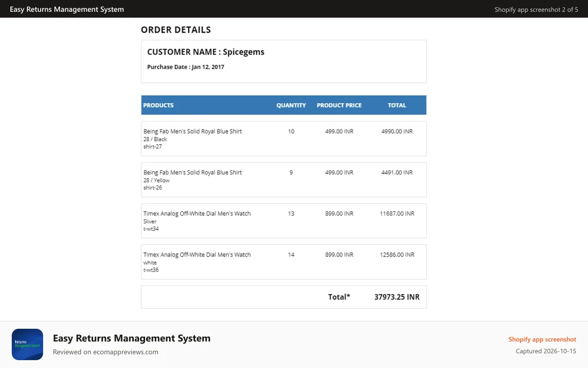Click the 12586.00 INR total
Viewport: 588px width, 368px height.
397,255
